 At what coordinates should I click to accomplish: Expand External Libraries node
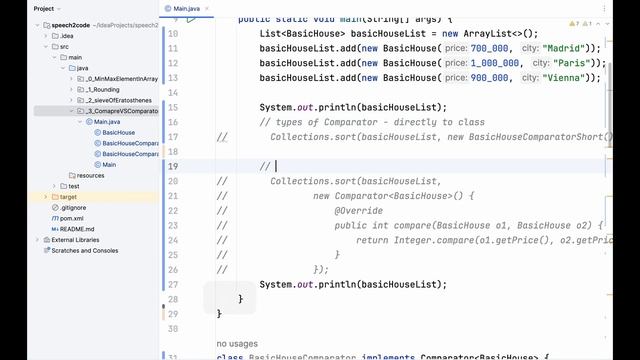38,240
